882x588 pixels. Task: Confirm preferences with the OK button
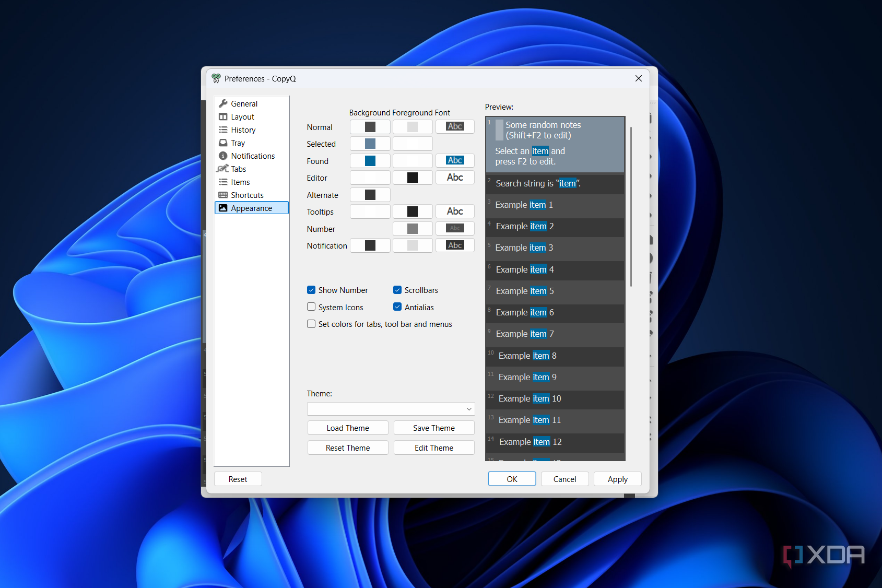512,479
